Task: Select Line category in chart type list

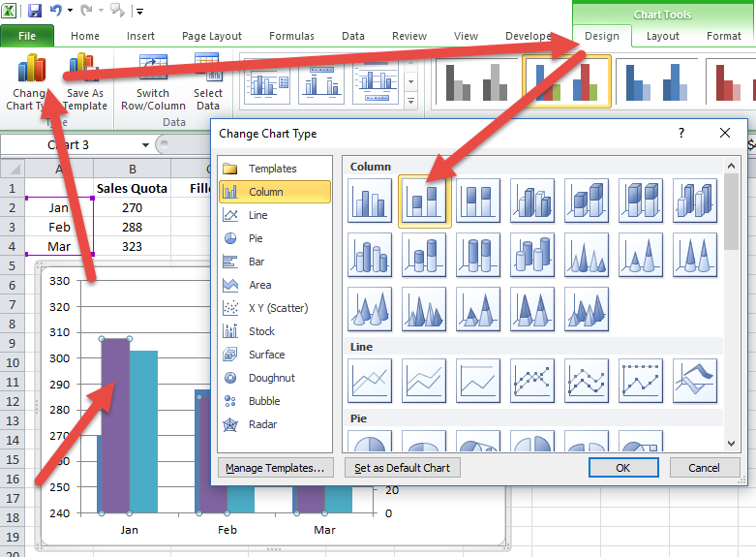Action: click(275, 215)
